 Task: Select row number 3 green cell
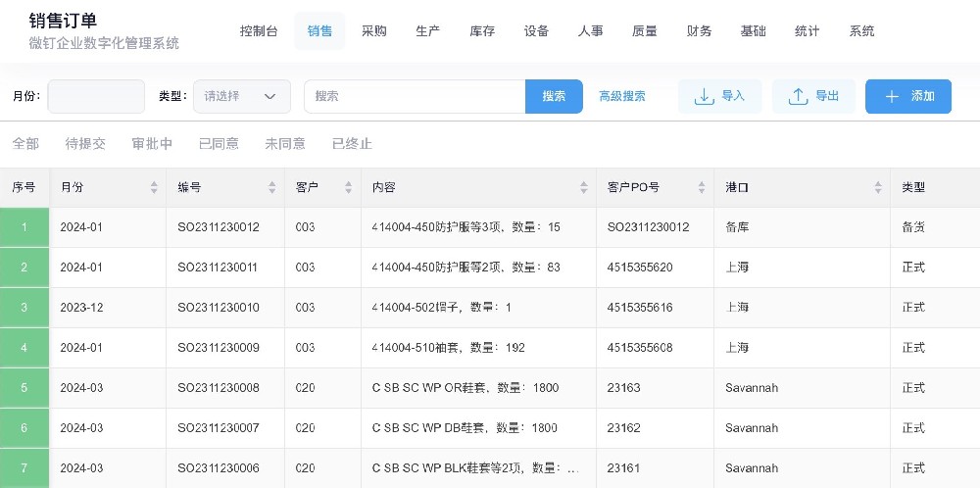[x=24, y=308]
